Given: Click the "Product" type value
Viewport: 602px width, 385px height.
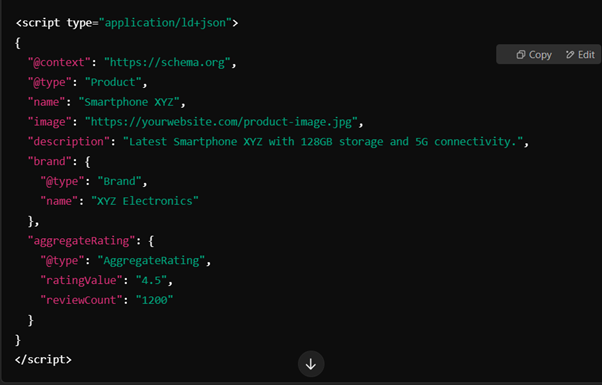Looking at the screenshot, I should pyautogui.click(x=113, y=82).
